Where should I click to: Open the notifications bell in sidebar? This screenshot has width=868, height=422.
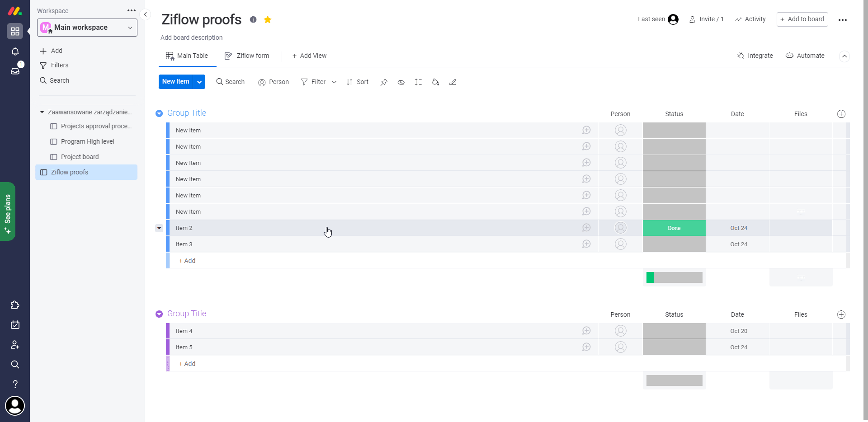(15, 52)
